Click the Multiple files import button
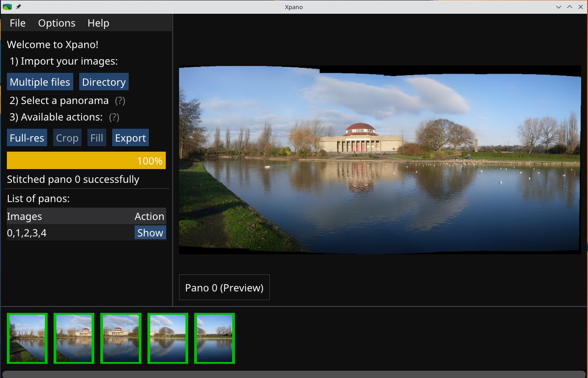The image size is (588, 378). click(40, 82)
